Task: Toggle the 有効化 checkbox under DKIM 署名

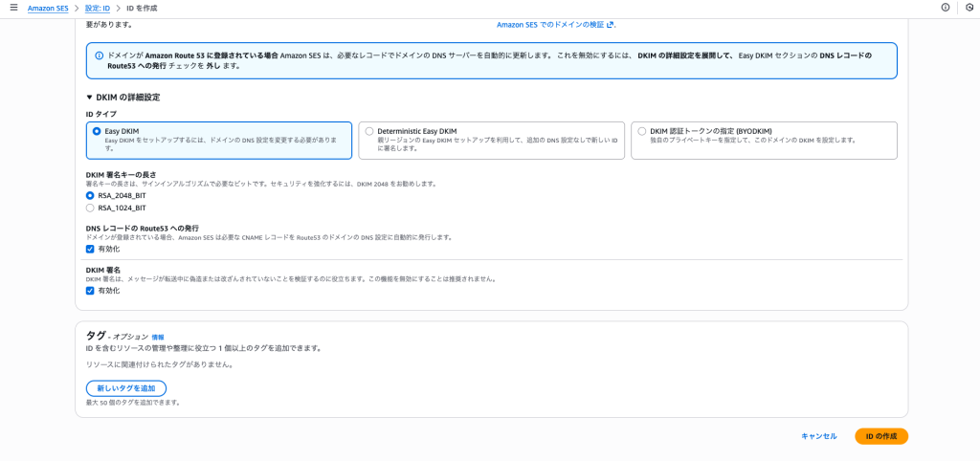Action: point(91,291)
